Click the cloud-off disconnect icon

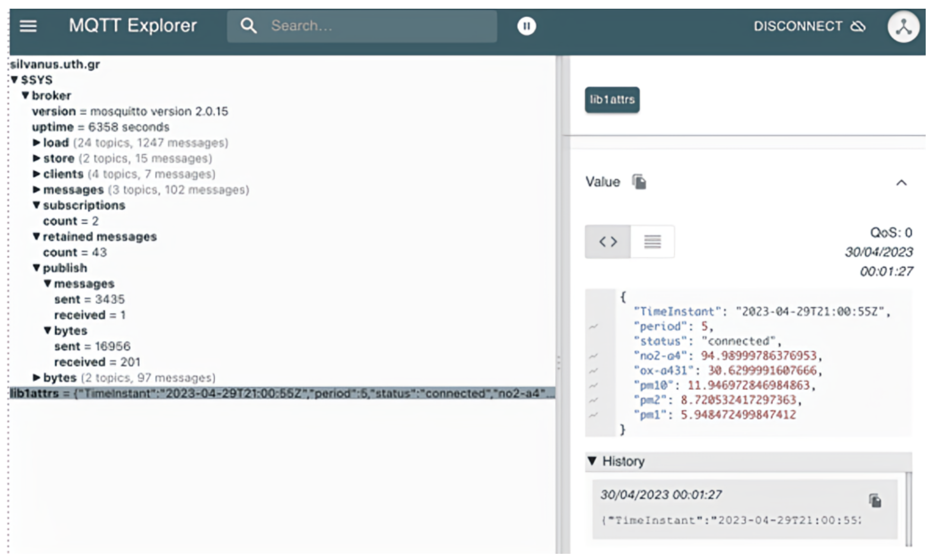(858, 26)
